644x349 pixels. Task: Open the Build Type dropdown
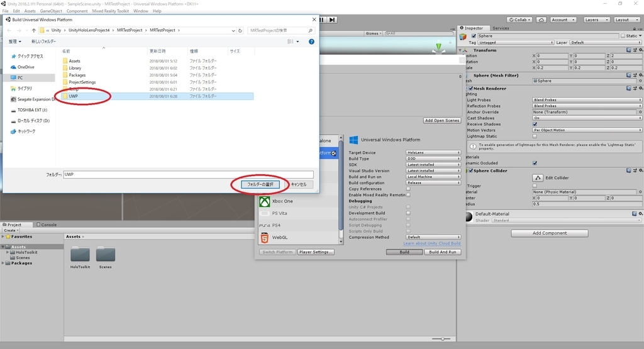(433, 158)
